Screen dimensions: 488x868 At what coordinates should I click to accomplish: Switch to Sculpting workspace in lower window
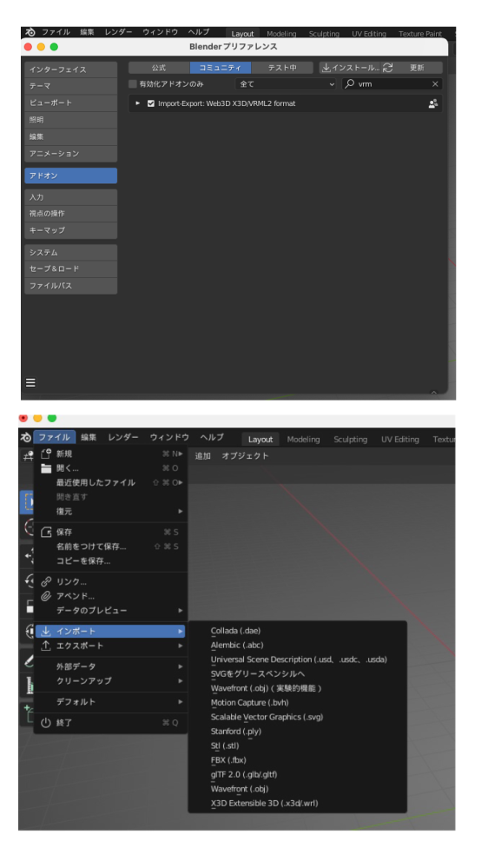click(x=350, y=440)
